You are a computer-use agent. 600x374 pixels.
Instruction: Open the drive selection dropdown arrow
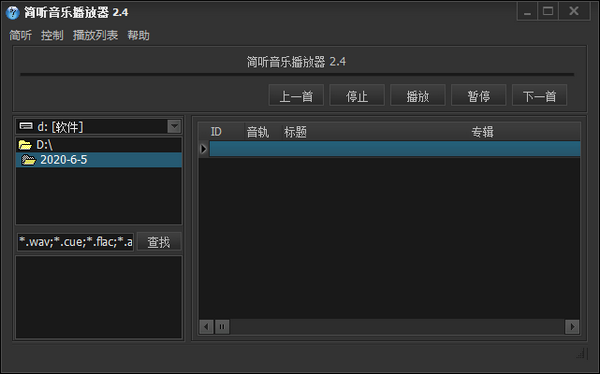tap(174, 126)
